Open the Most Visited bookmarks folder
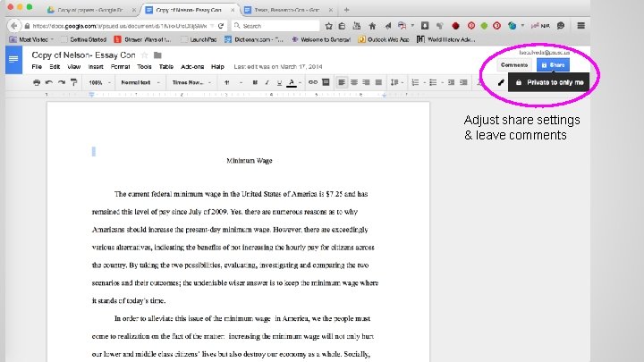Viewport: 644px width, 362px height. 31,40
